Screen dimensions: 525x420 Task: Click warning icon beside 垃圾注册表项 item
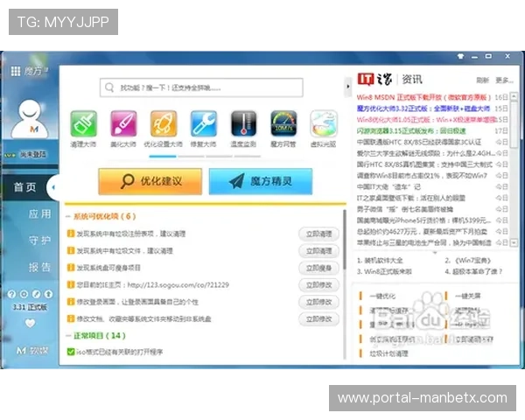click(x=71, y=234)
